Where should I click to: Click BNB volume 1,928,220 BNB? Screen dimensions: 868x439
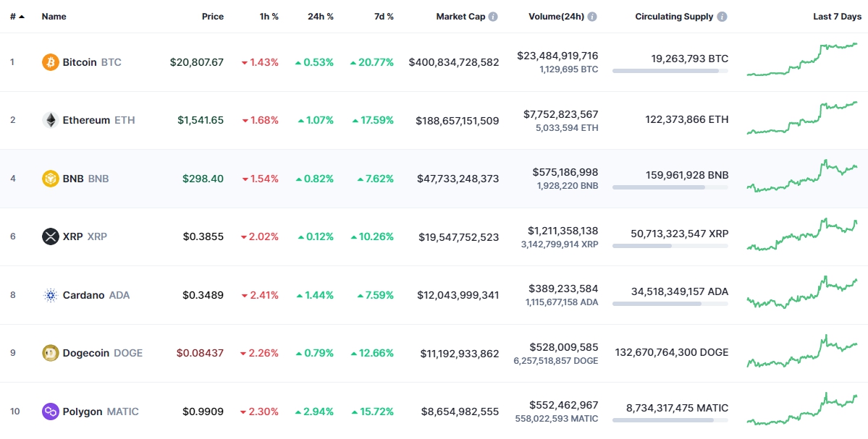click(568, 186)
